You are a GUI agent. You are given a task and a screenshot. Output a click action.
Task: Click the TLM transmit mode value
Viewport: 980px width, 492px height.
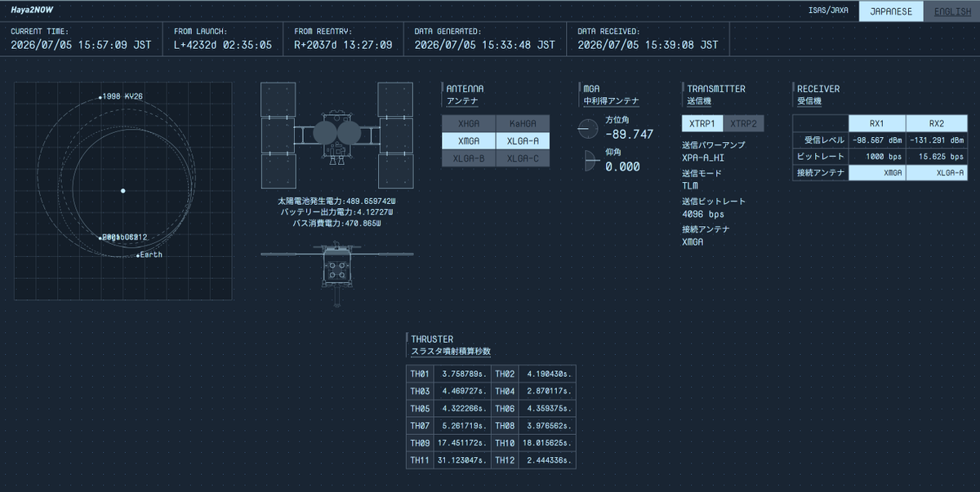690,185
